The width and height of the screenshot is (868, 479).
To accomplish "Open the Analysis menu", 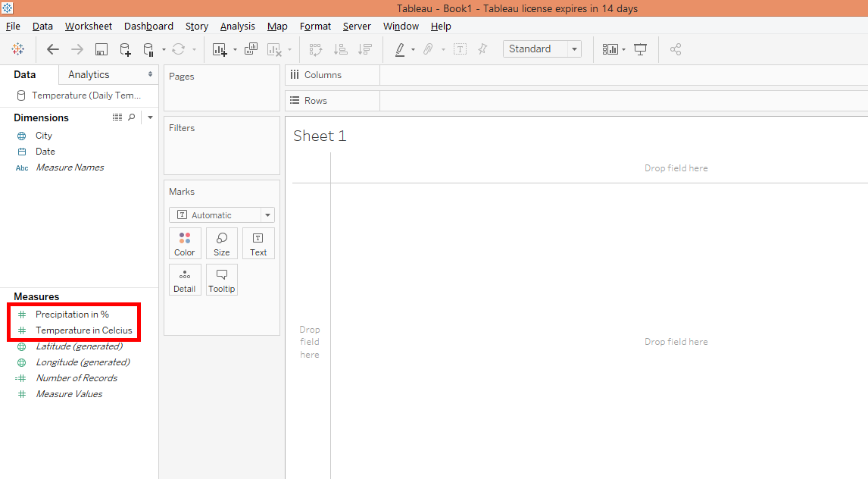I will pyautogui.click(x=237, y=26).
